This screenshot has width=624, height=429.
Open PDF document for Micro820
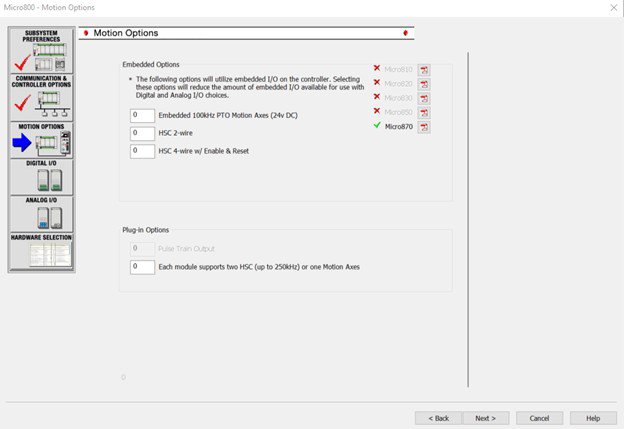424,84
